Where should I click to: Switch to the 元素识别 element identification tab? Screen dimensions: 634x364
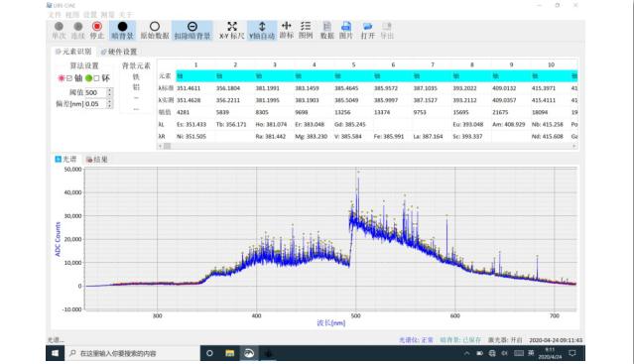(x=73, y=52)
